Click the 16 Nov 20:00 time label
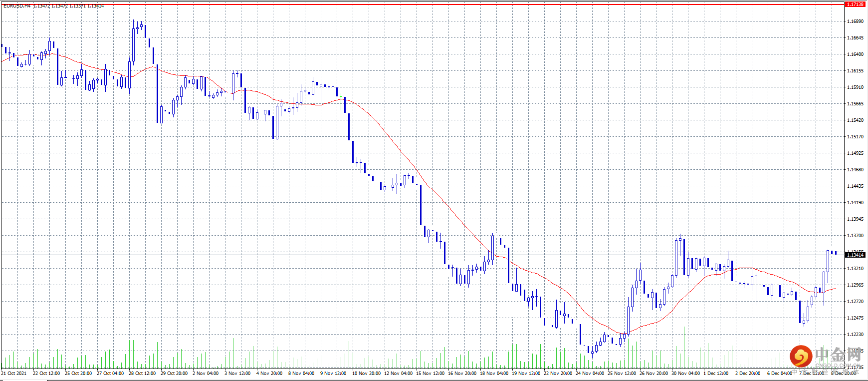The width and height of the screenshot is (868, 381). pyautogui.click(x=462, y=374)
